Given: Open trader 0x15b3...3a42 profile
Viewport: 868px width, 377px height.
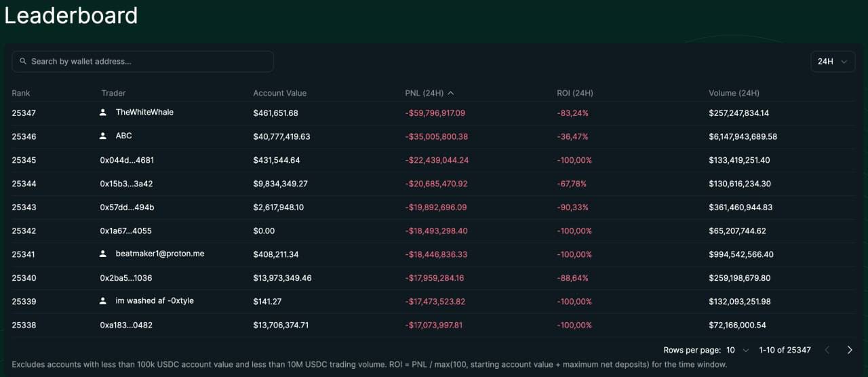Looking at the screenshot, I should [x=126, y=184].
